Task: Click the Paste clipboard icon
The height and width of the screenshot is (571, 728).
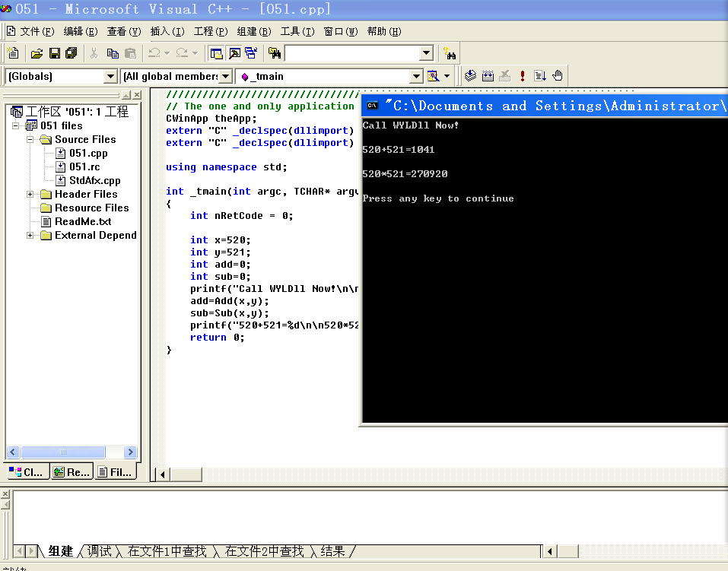Action: pos(131,53)
